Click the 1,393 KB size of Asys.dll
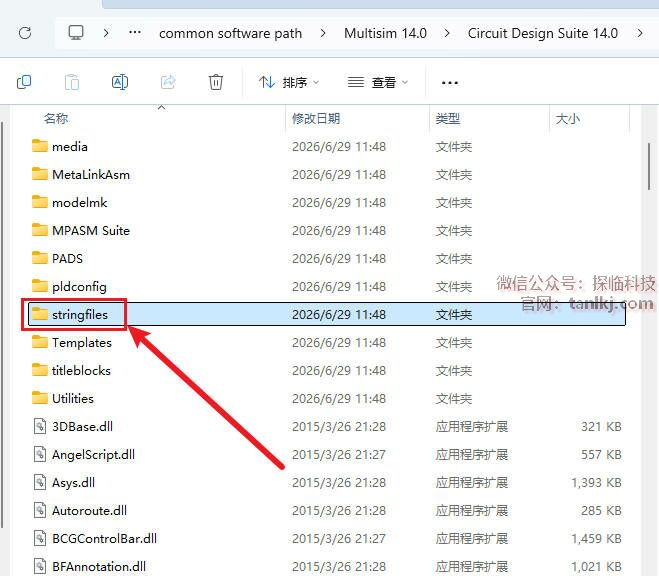659x579 pixels. coord(596,483)
